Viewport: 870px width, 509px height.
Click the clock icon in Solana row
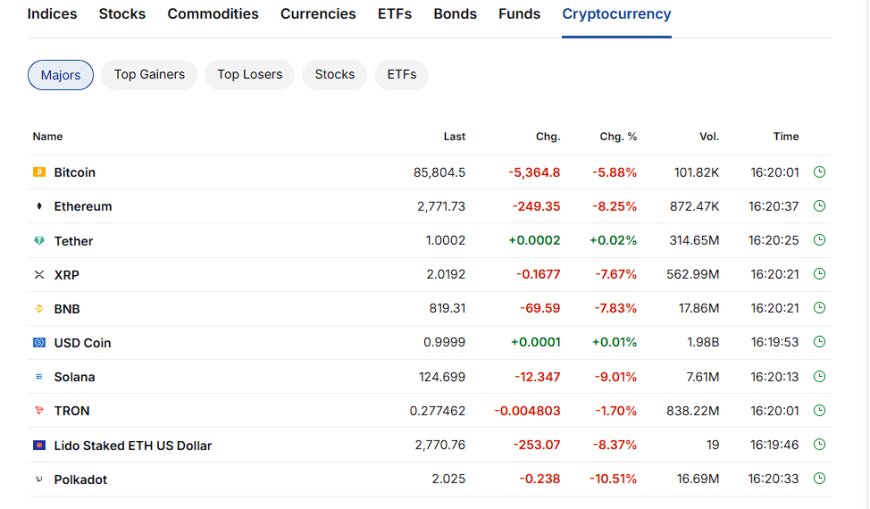(x=820, y=376)
